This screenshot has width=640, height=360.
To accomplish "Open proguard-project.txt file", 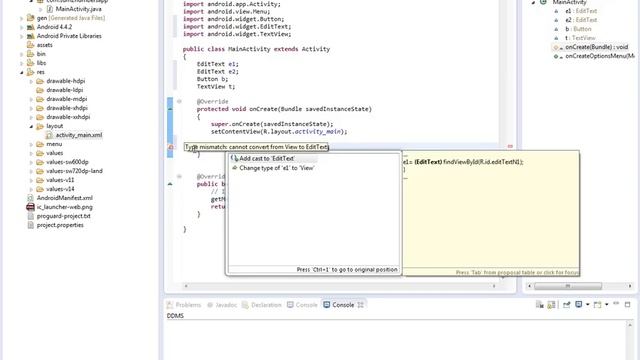I will click(63, 216).
